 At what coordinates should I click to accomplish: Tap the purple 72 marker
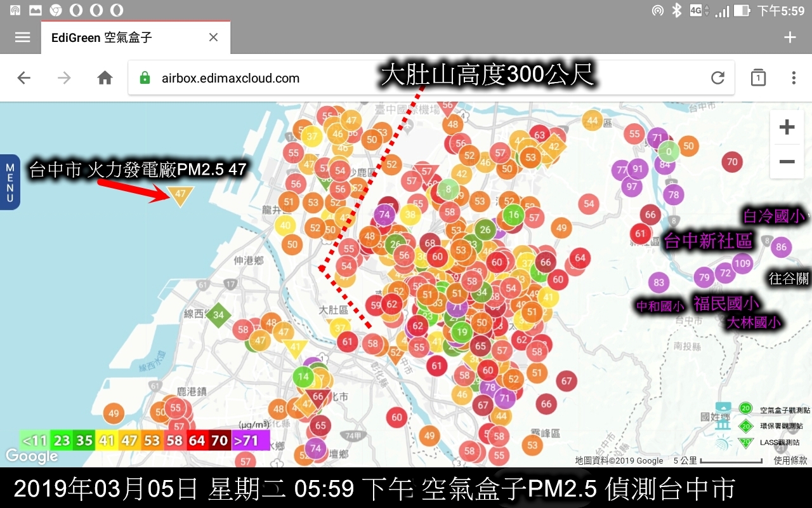(x=724, y=274)
